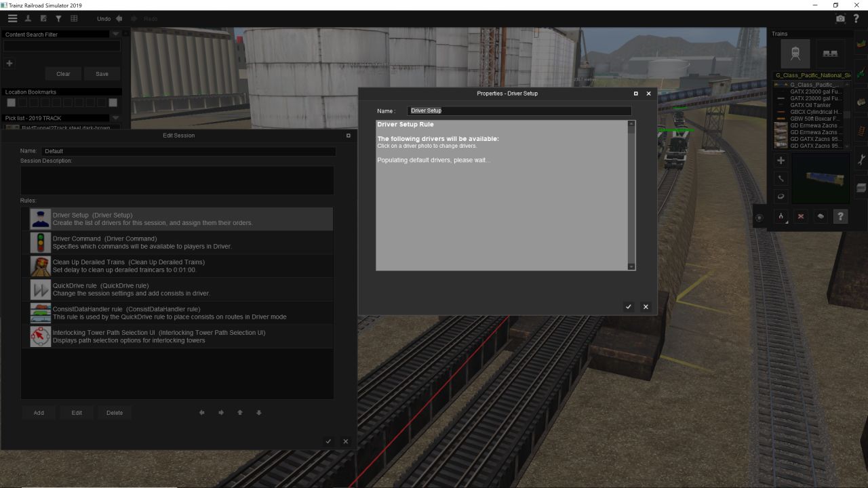Confirm Edit Session with the checkmark
Image resolution: width=868 pixels, height=488 pixels.
click(328, 441)
